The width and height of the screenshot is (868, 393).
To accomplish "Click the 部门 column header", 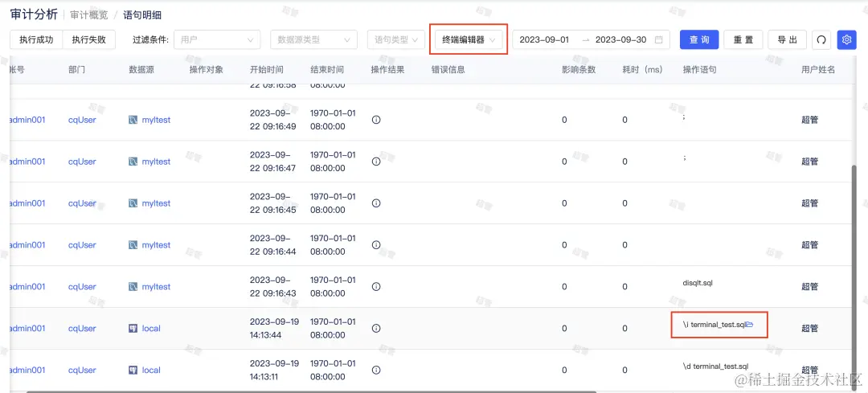I will pos(76,70).
